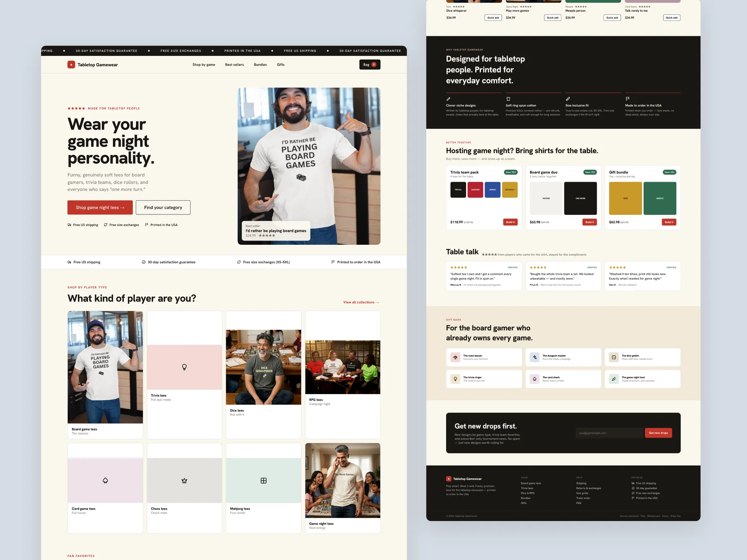The image size is (747, 560).
Task: Build the Gift bundle
Action: click(x=669, y=222)
